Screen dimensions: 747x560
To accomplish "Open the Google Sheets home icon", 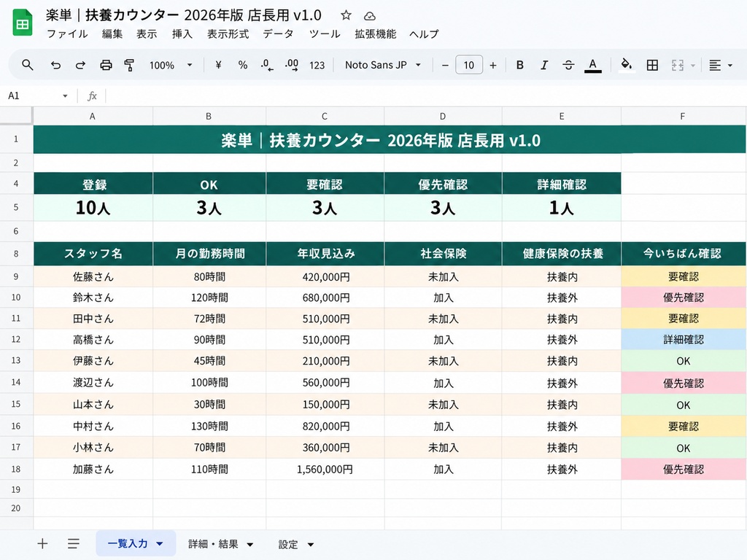I will (x=23, y=23).
